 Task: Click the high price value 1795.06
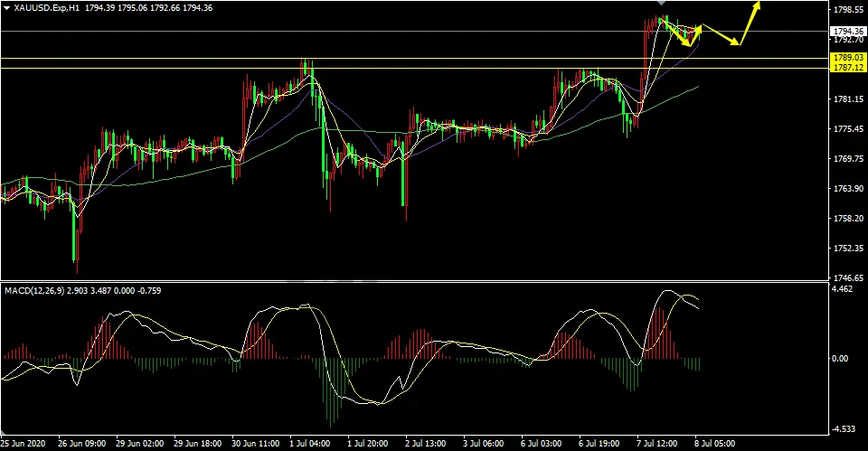coord(132,8)
